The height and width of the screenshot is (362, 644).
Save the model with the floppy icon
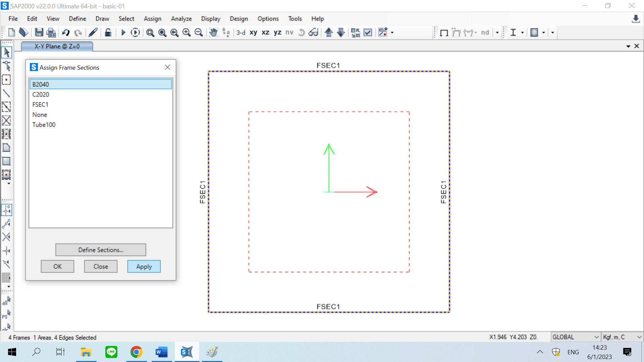pyautogui.click(x=39, y=33)
